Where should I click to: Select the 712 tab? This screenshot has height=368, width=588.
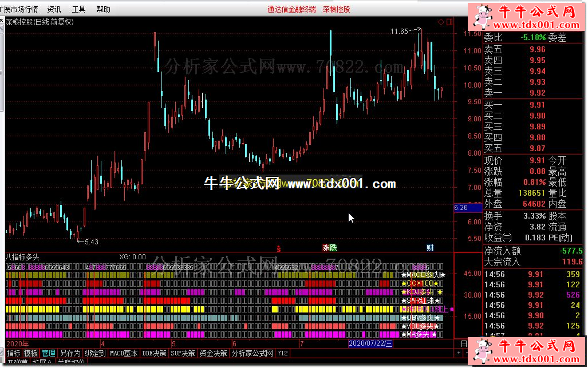[283, 353]
